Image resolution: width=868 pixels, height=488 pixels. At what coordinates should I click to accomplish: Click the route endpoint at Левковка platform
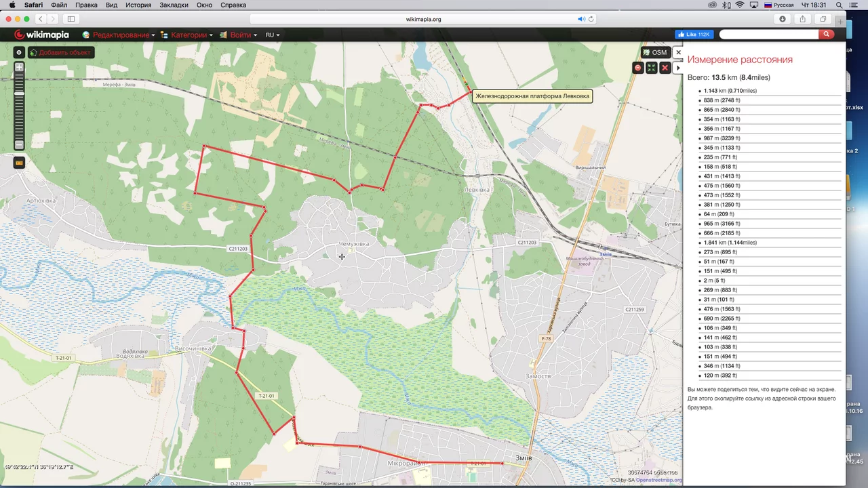coord(470,91)
